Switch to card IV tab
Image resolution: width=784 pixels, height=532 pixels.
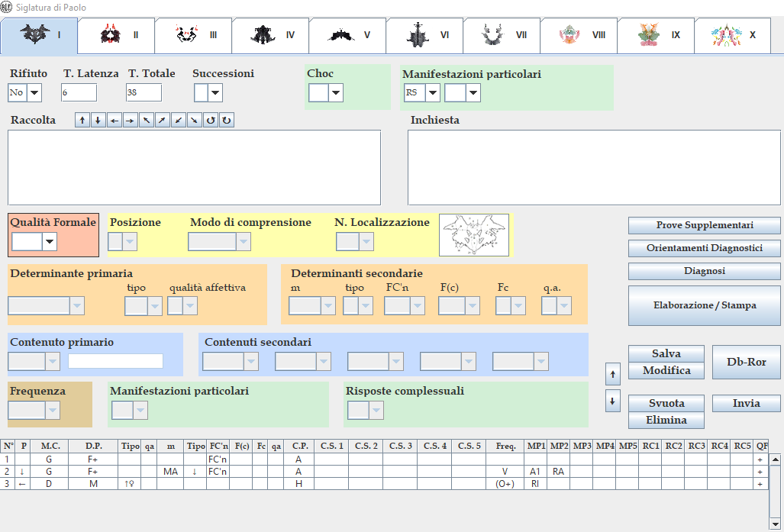[270, 35]
